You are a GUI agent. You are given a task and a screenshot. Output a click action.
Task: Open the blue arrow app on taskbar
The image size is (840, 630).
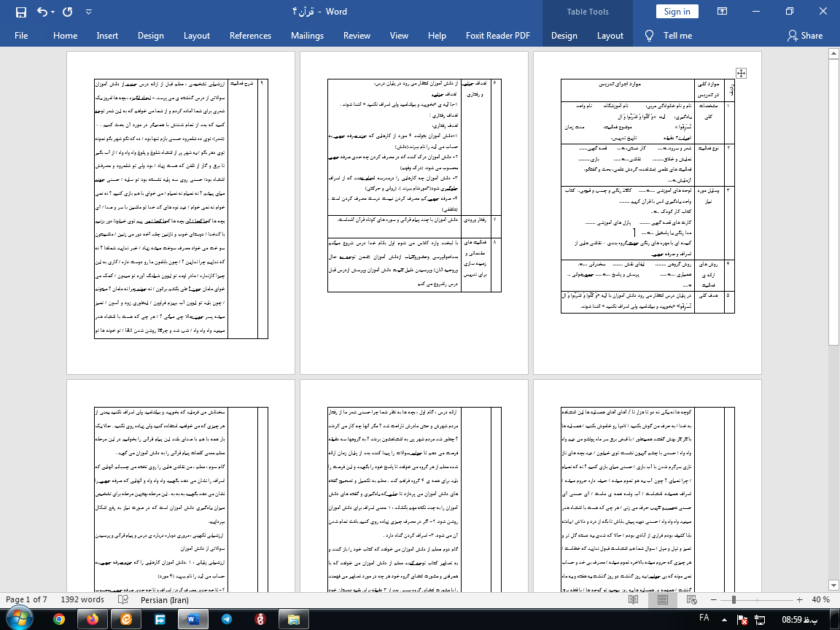click(x=160, y=619)
